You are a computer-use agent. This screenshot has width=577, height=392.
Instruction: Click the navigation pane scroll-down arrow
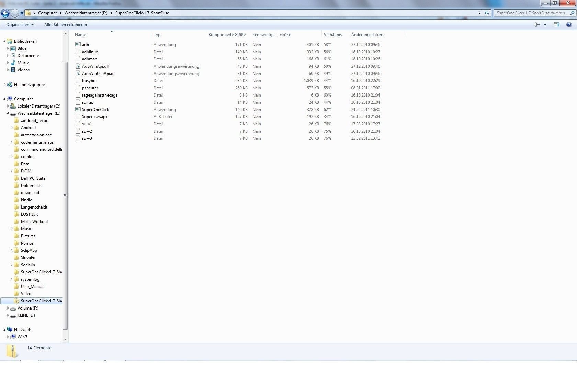pos(65,339)
